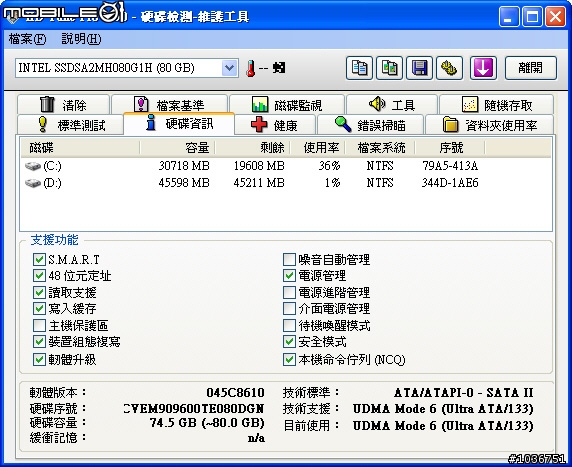Close the window with red X
Screen dimensions: 572x467
click(x=555, y=16)
